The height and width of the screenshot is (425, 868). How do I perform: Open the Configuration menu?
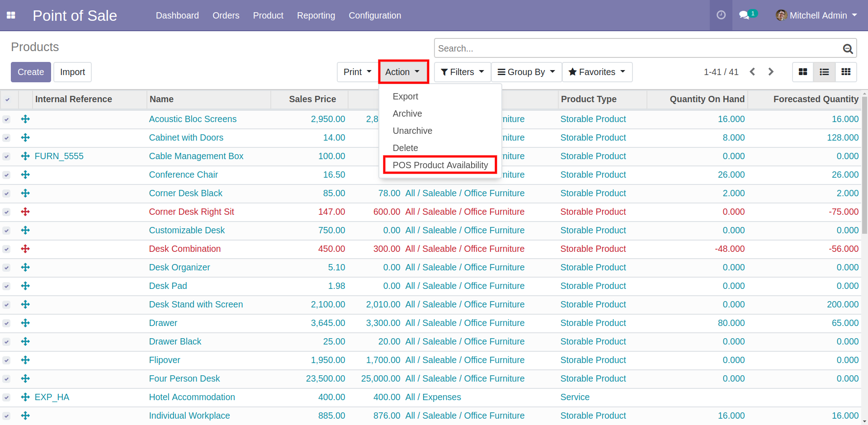pyautogui.click(x=375, y=15)
